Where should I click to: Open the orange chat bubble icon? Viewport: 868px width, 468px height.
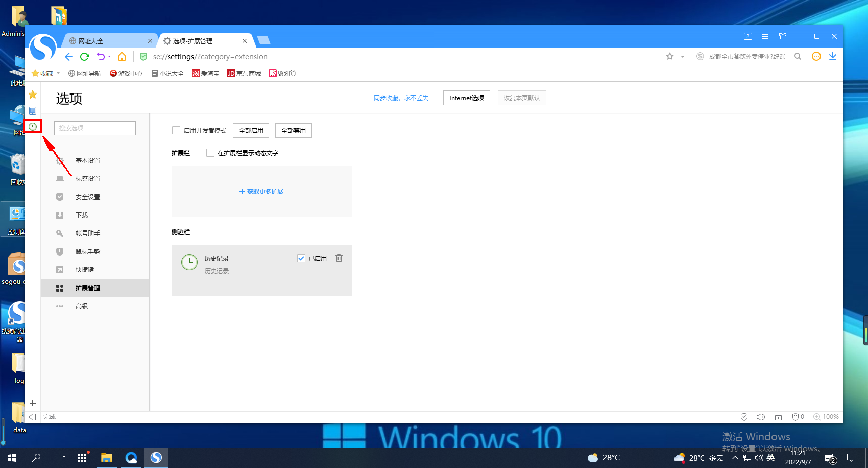[816, 56]
